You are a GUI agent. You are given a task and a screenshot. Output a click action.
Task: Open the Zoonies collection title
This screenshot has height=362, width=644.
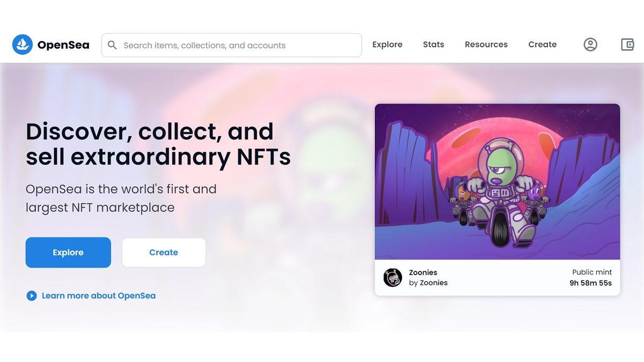(x=423, y=272)
